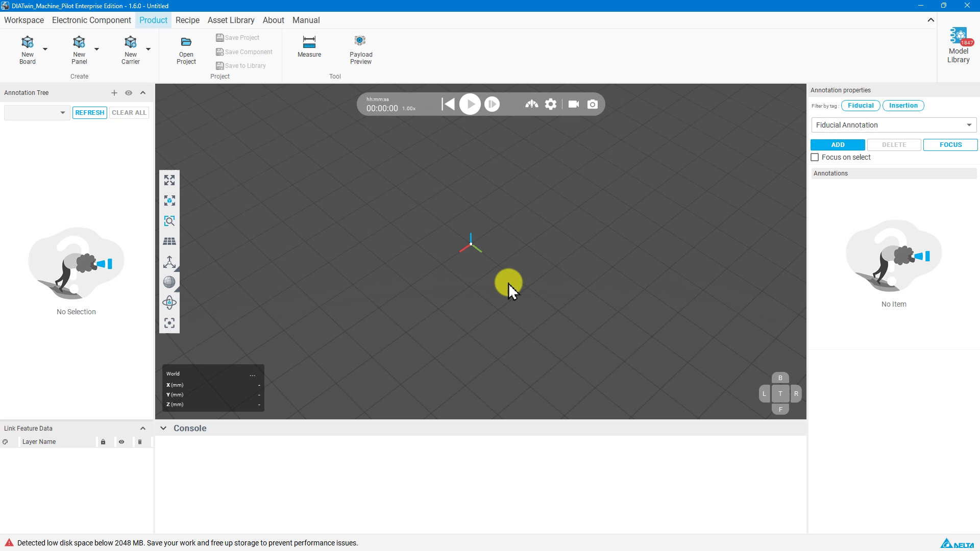Click the trash icon in layer header
980x551 pixels.
click(x=140, y=442)
